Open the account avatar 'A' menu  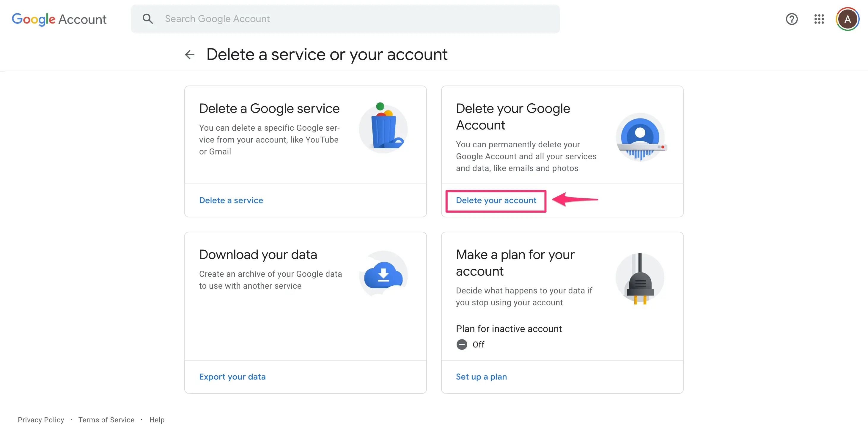click(x=847, y=19)
